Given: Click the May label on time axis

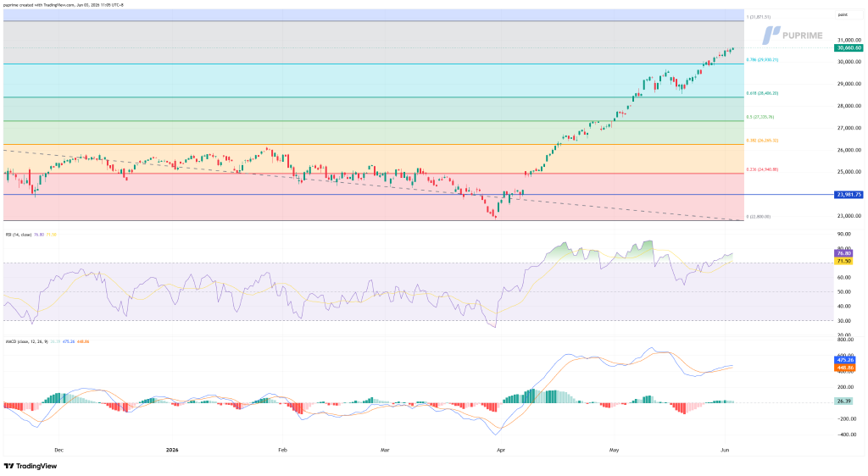Looking at the screenshot, I should pyautogui.click(x=614, y=450).
